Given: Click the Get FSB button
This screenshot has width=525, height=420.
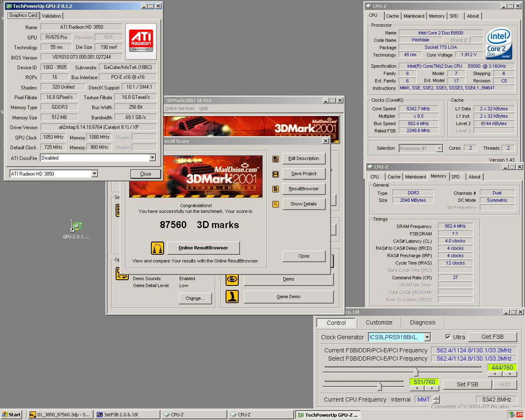Looking at the screenshot, I should pos(492,337).
